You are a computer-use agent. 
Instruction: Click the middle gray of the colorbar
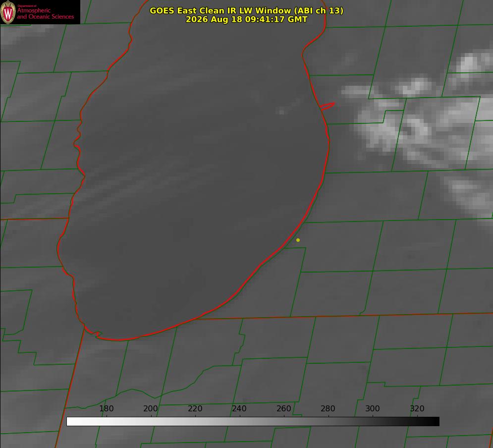(253, 422)
